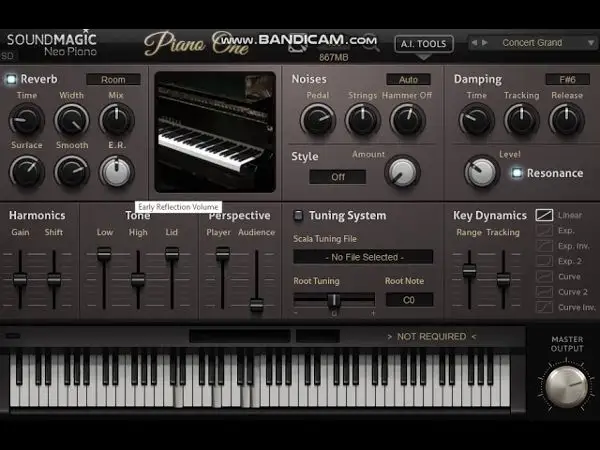Image resolution: width=600 pixels, height=450 pixels.
Task: Open the Noises Auto mode dropdown
Action: point(408,79)
